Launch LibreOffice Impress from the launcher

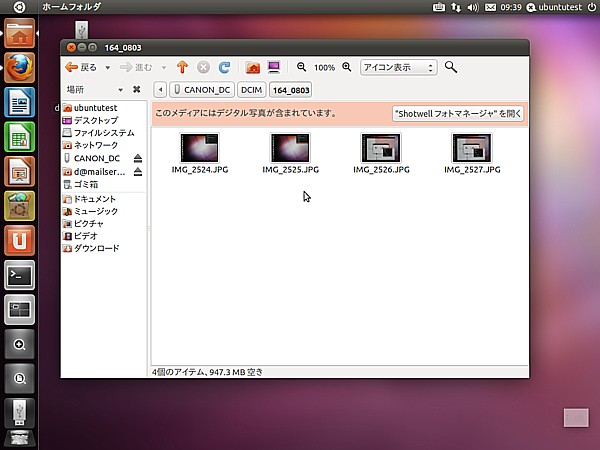click(x=20, y=171)
